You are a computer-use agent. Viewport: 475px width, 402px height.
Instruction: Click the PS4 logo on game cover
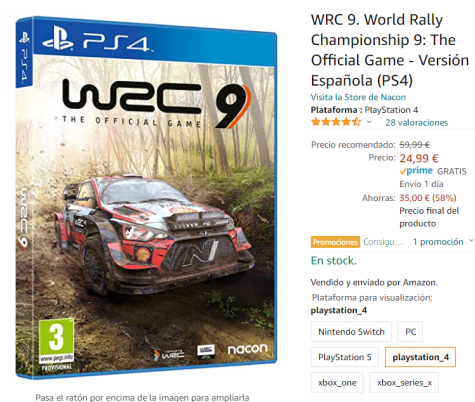coord(96,41)
